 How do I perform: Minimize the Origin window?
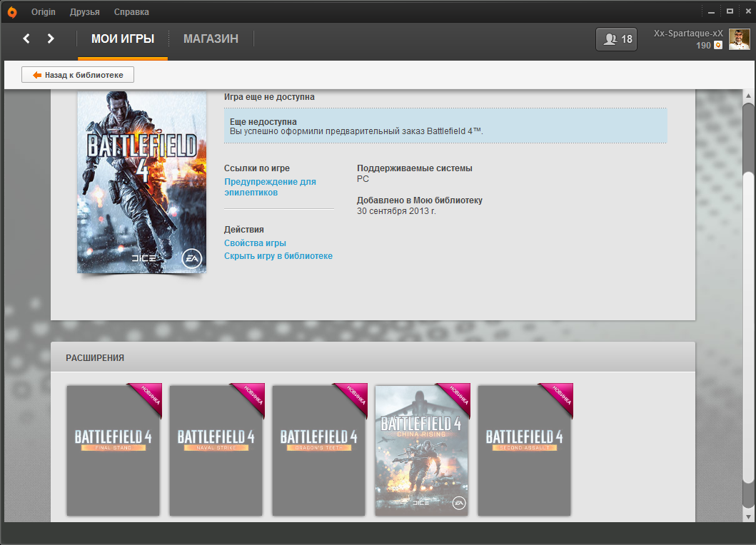click(x=711, y=11)
